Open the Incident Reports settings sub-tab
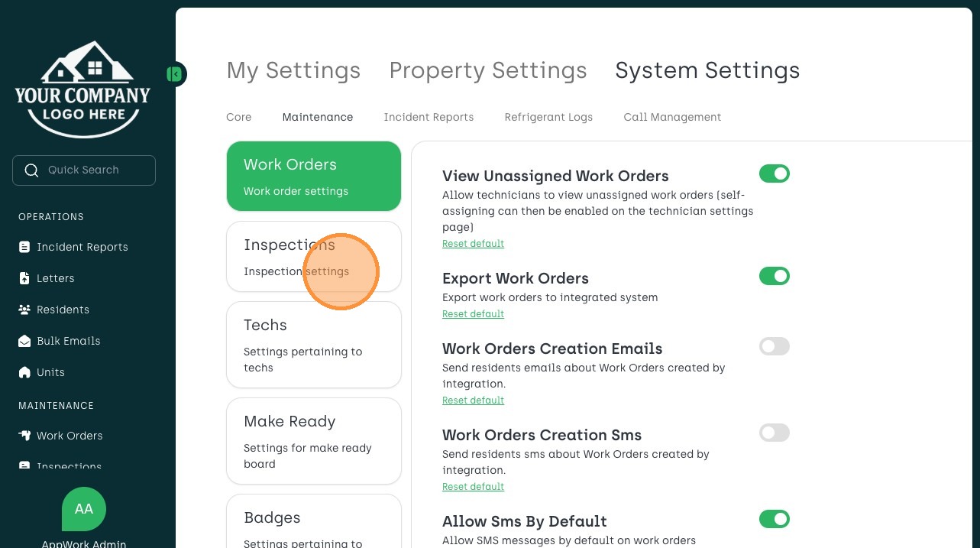 429,117
